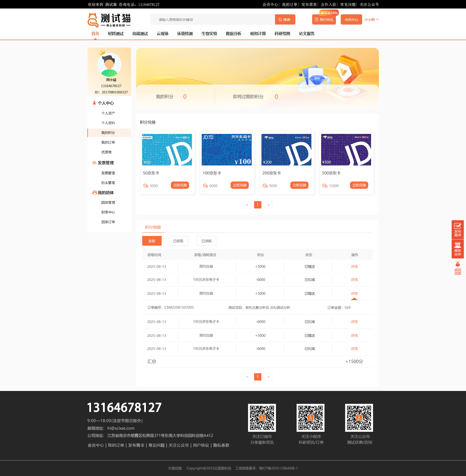Select the 全部 points filter
Viewport: 466px width, 476px height.
coord(152,241)
